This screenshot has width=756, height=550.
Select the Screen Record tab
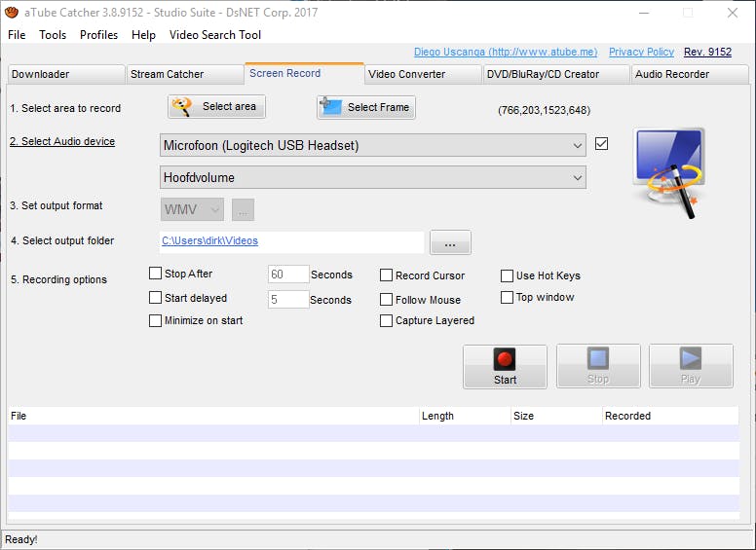pyautogui.click(x=304, y=73)
